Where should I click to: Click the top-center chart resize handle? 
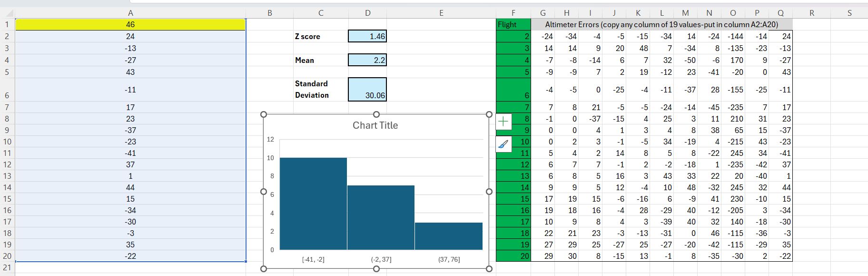click(376, 114)
